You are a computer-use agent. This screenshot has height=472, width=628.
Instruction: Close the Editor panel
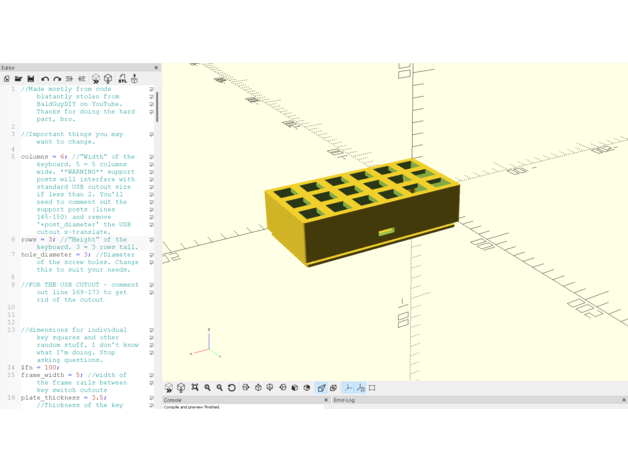pyautogui.click(x=156, y=68)
